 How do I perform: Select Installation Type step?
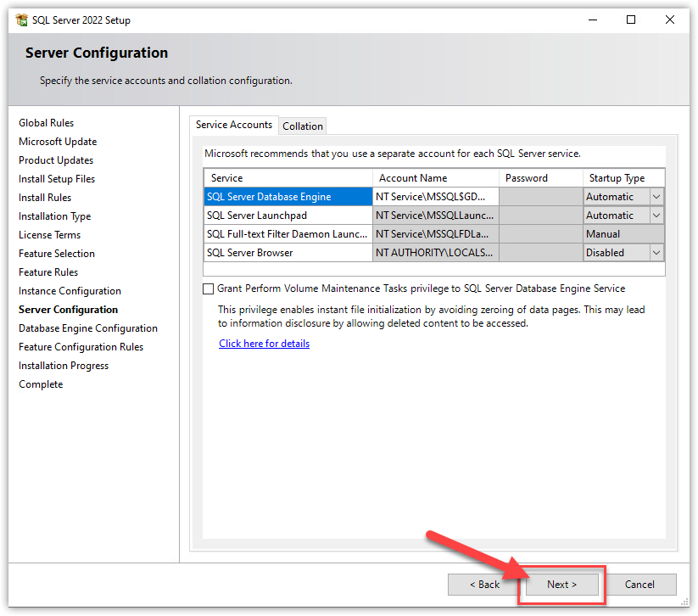click(x=55, y=216)
